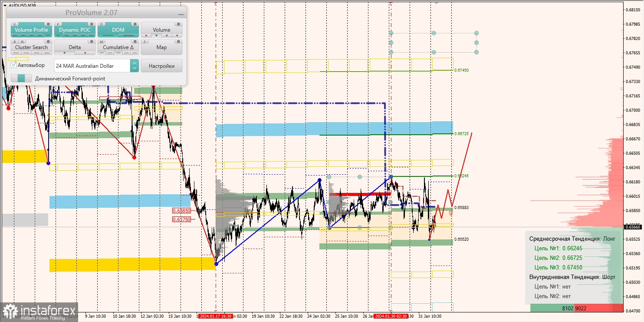Image resolution: width=644 pixels, height=322 pixels.
Task: Uncheck the Автовыбор checkbox
Action: tap(14, 65)
